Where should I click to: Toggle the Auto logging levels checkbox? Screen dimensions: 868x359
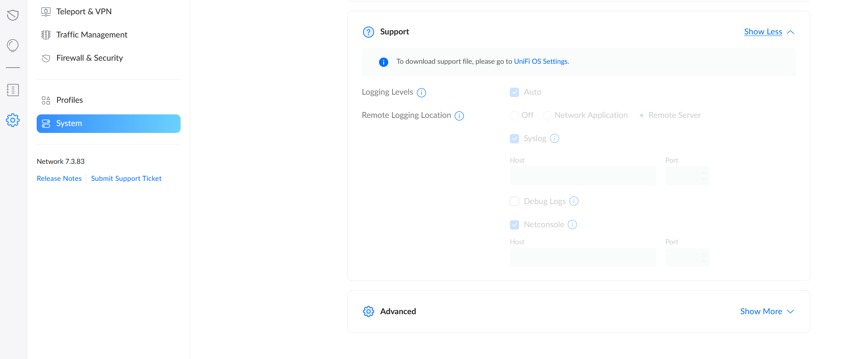(514, 92)
